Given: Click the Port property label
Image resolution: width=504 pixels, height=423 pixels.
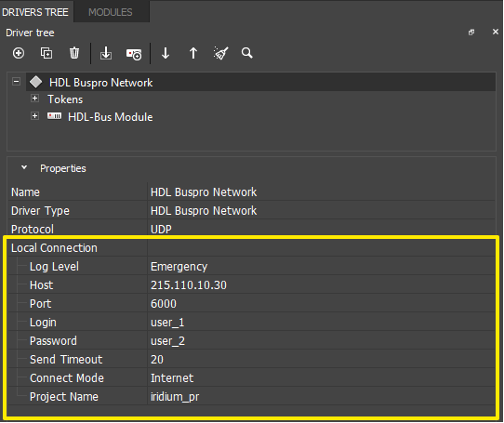Looking at the screenshot, I should [x=41, y=304].
